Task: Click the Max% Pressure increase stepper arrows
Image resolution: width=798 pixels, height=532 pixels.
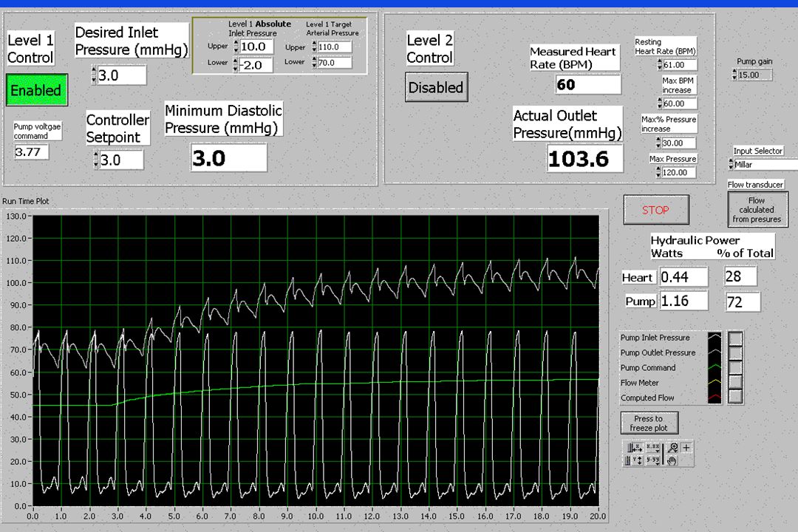Action: coord(659,143)
